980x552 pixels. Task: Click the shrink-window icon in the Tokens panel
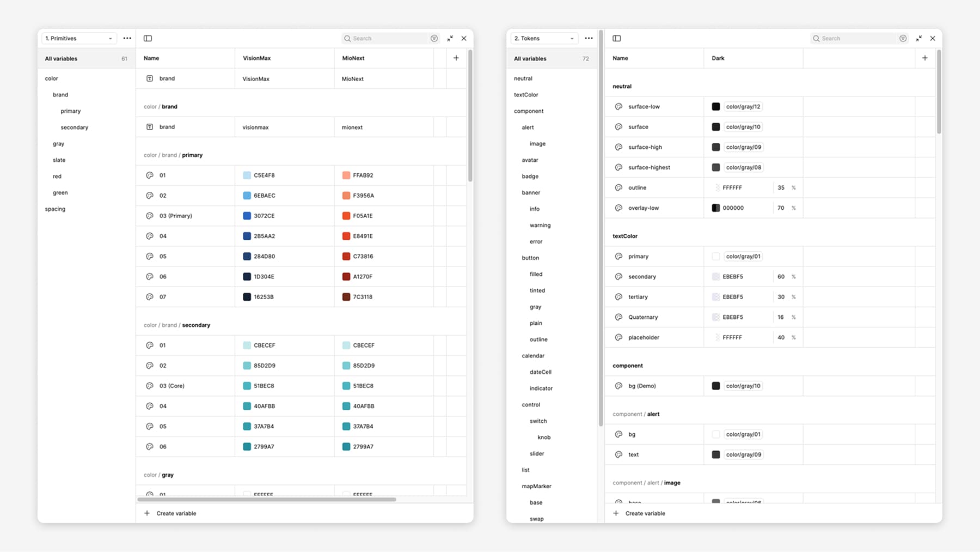(x=919, y=38)
